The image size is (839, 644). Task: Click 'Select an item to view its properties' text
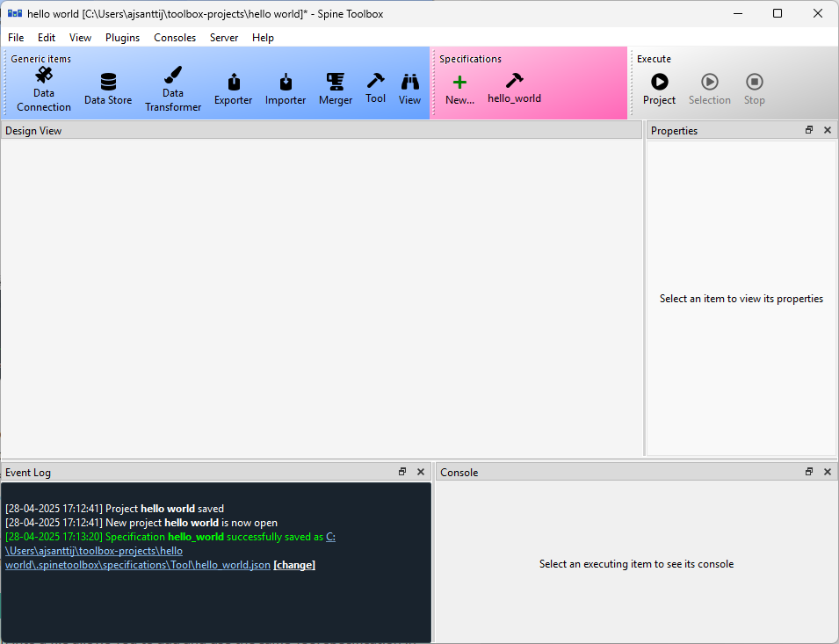pyautogui.click(x=741, y=299)
